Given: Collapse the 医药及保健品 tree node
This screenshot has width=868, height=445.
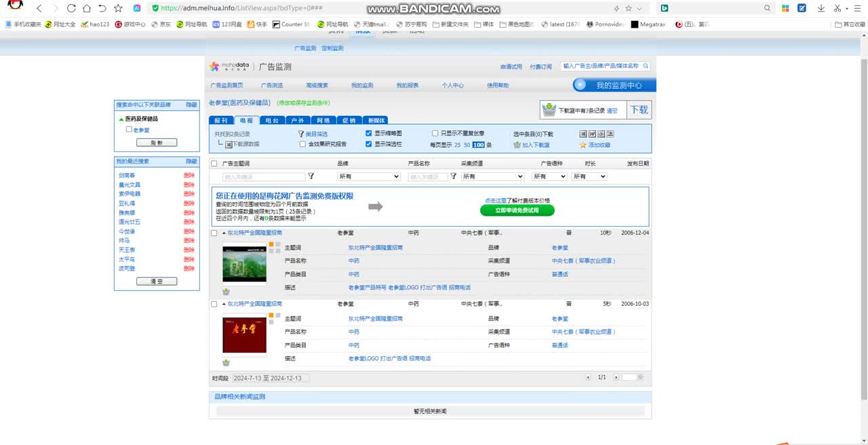Looking at the screenshot, I should [121, 119].
